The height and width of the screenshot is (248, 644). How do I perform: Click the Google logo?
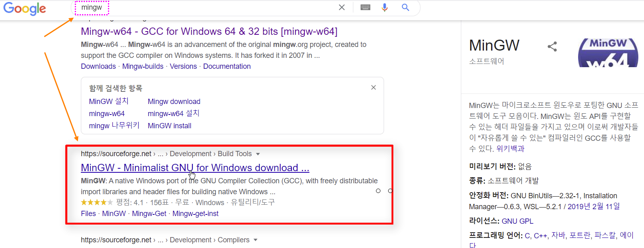pos(25,8)
